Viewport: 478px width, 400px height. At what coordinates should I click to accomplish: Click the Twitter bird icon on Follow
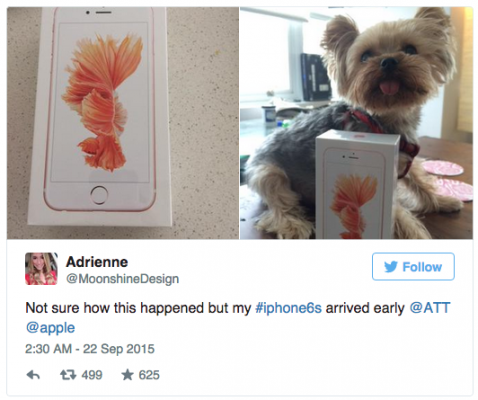[x=391, y=267]
